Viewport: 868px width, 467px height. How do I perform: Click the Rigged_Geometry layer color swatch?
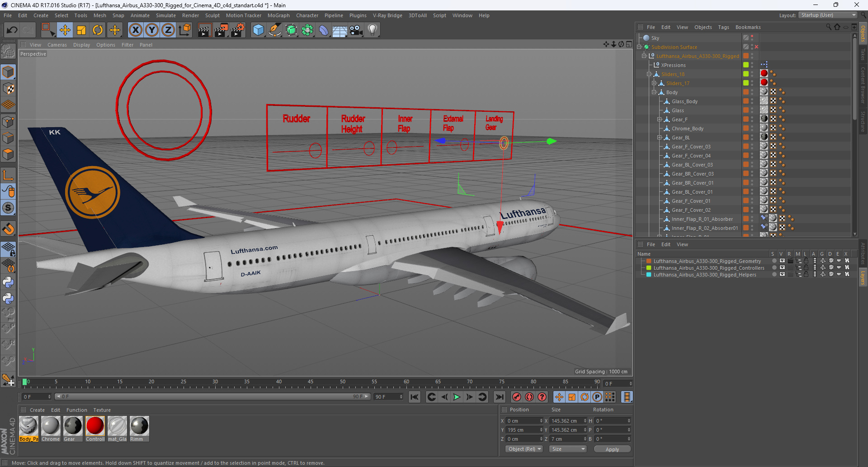(649, 261)
